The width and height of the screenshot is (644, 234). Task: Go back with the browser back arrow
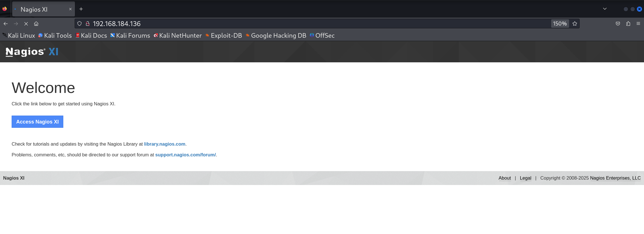tap(6, 24)
